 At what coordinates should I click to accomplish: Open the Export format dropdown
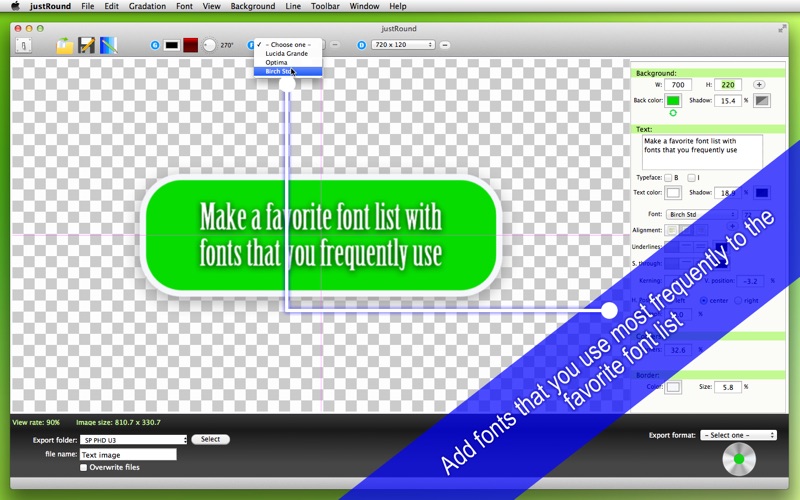point(738,435)
